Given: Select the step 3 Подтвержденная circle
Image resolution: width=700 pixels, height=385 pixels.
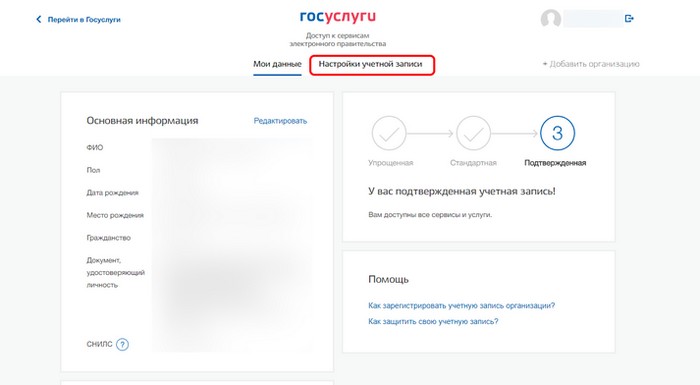Looking at the screenshot, I should tap(557, 133).
